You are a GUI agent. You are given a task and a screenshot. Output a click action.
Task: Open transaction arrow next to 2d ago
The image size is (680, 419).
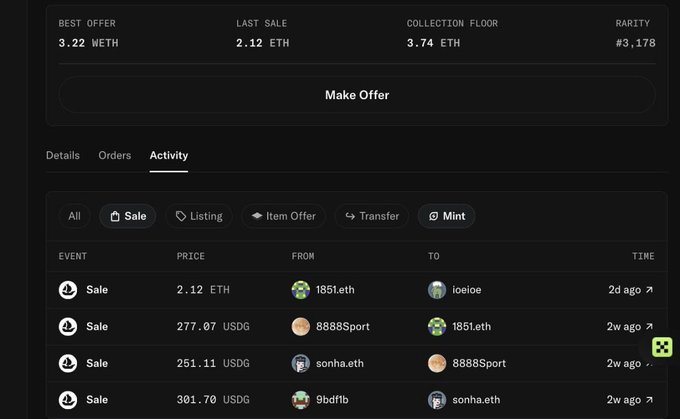[649, 289]
